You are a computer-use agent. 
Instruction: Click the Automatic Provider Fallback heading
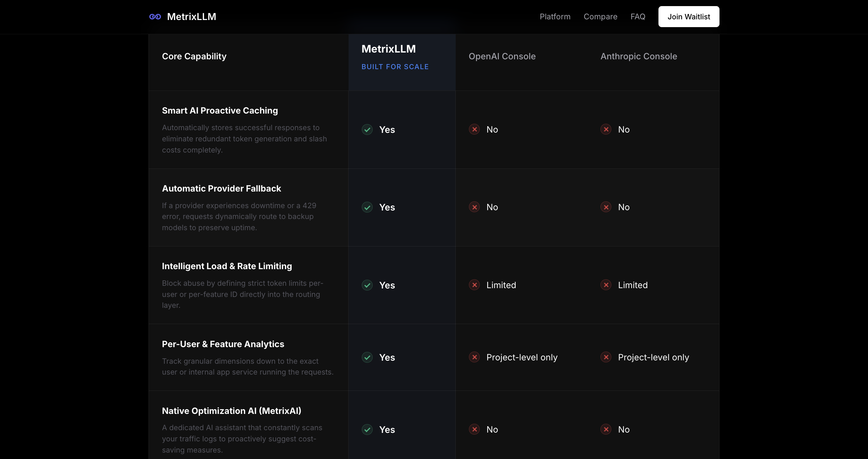coord(221,188)
